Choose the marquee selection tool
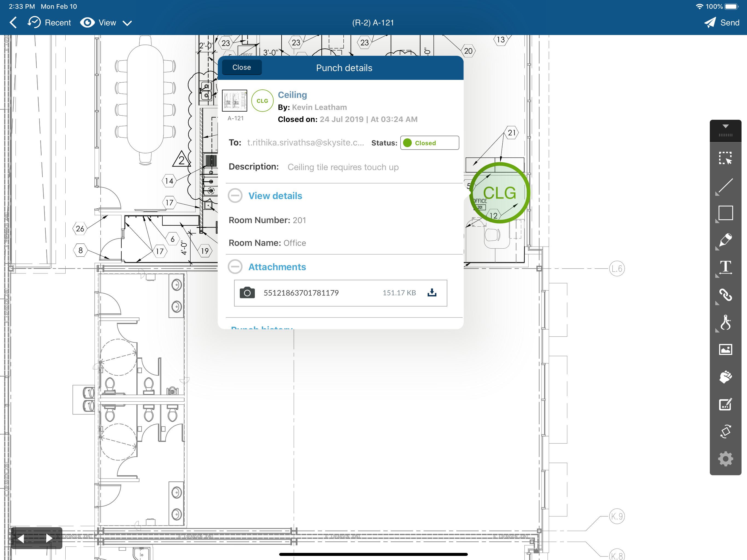 click(x=725, y=158)
